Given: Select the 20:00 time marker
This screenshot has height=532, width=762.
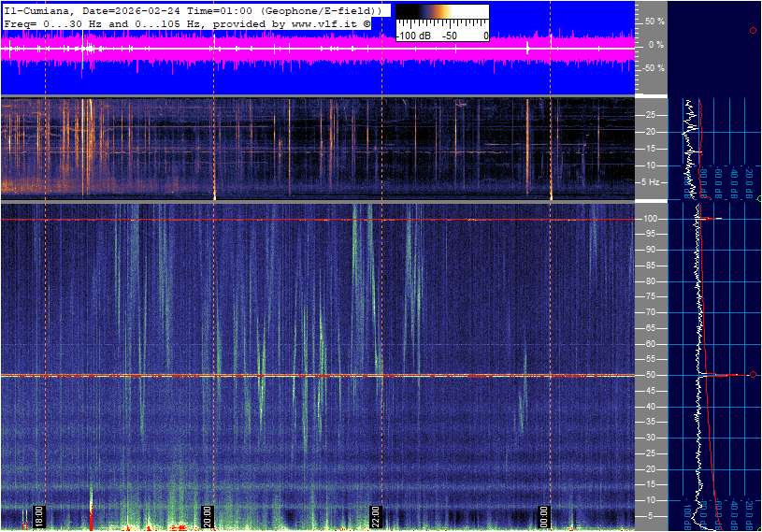Looking at the screenshot, I should click(208, 516).
